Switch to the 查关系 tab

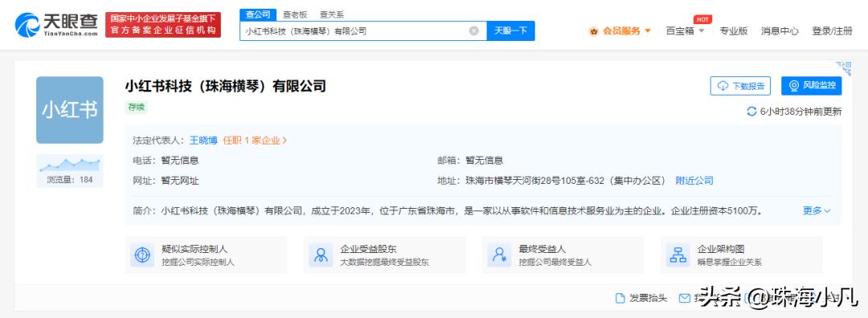(x=332, y=15)
